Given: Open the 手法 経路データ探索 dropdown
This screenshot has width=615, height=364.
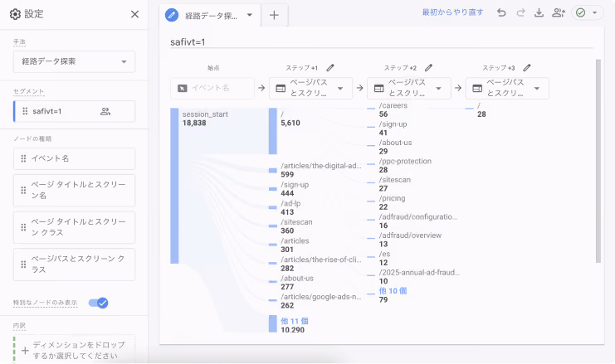Looking at the screenshot, I should tap(74, 61).
